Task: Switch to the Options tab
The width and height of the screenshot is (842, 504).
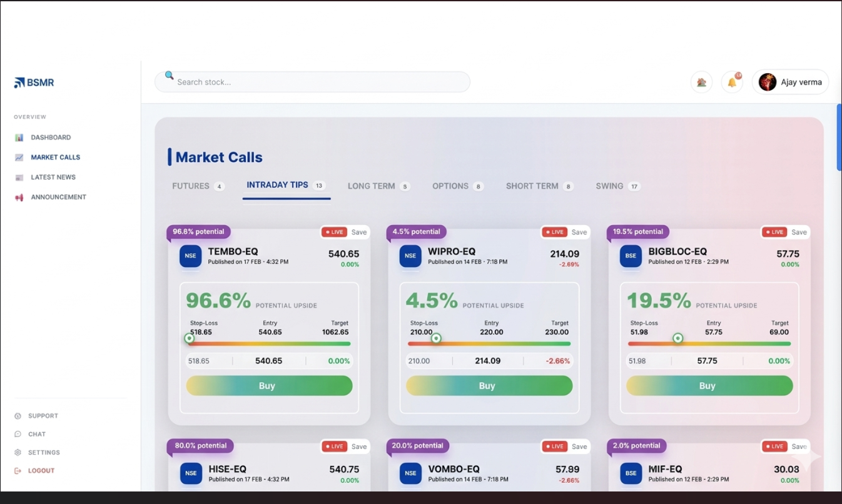Action: point(450,186)
